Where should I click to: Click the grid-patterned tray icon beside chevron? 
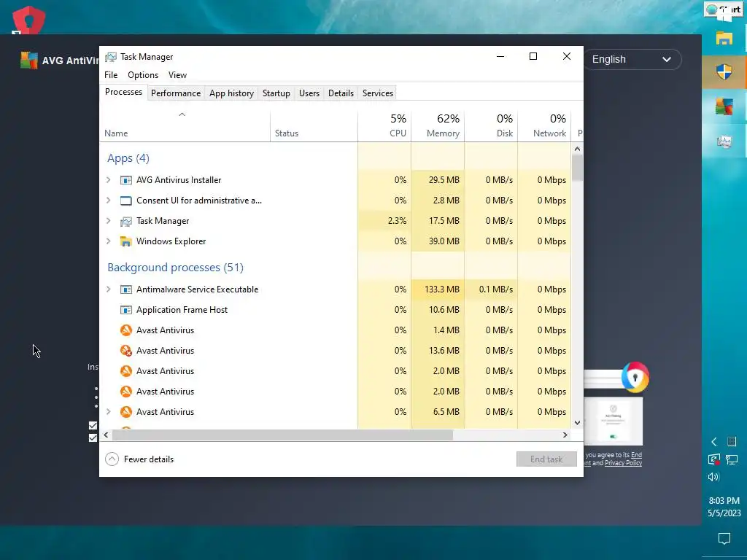coord(732,441)
